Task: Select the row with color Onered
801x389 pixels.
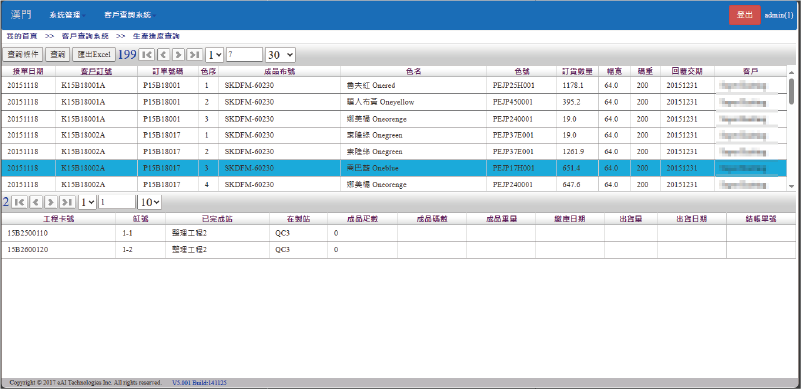Action: pos(394,85)
